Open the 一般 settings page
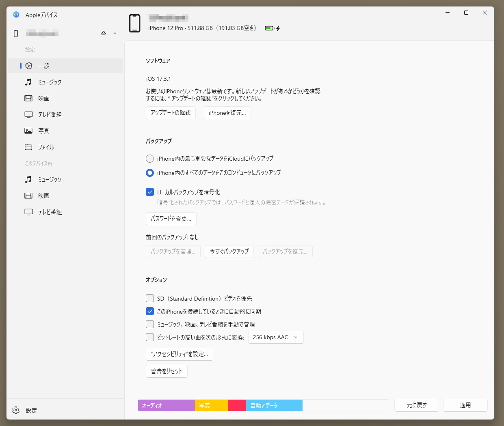This screenshot has height=426, width=504. pos(65,66)
